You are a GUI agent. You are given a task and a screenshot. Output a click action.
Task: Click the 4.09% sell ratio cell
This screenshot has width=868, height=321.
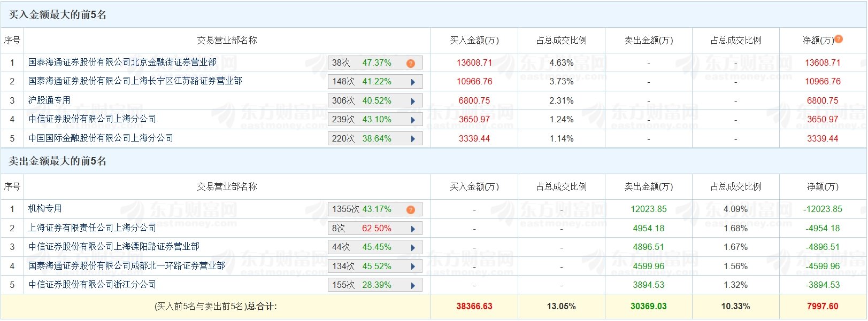tap(736, 209)
